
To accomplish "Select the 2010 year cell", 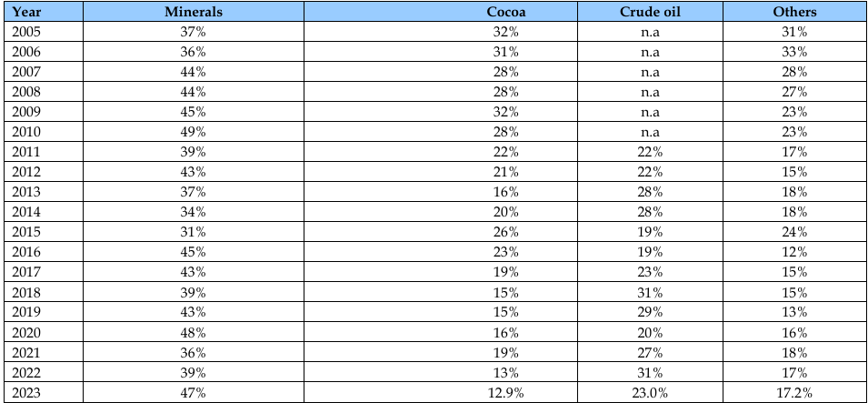I will [x=28, y=132].
